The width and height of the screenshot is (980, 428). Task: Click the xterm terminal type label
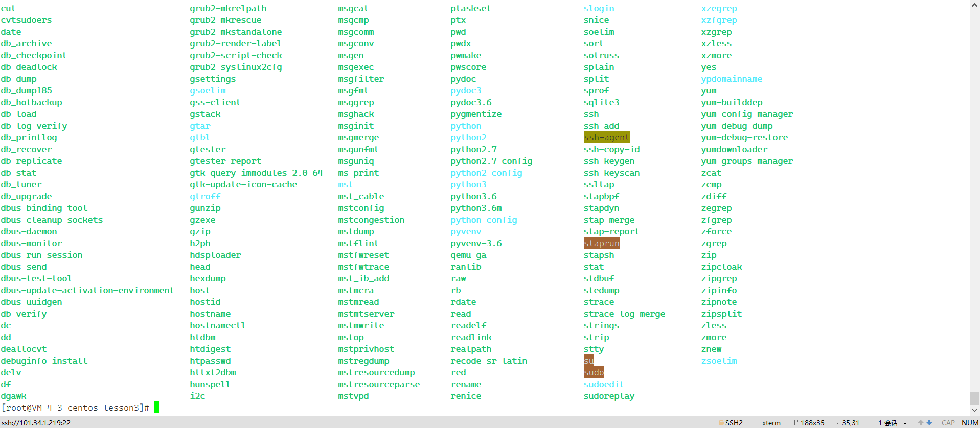(x=771, y=423)
